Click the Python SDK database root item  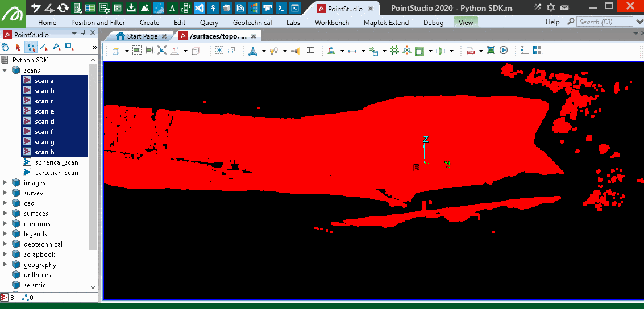(30, 60)
